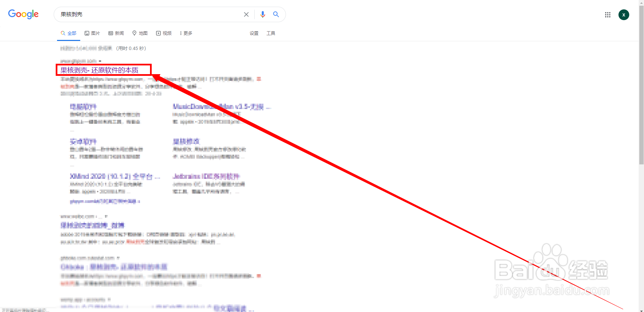Screen dimensions: 644x312
Task: Open the Ghboke search result title
Action: (x=114, y=267)
